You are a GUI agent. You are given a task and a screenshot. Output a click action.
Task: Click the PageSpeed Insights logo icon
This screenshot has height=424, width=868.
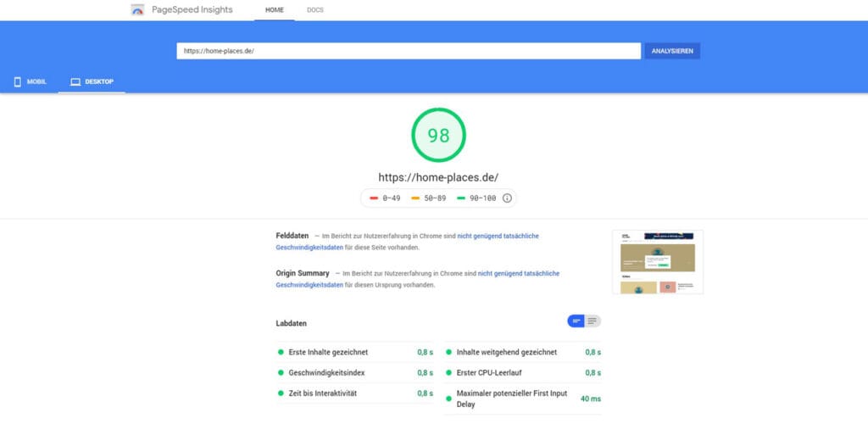[x=137, y=10]
